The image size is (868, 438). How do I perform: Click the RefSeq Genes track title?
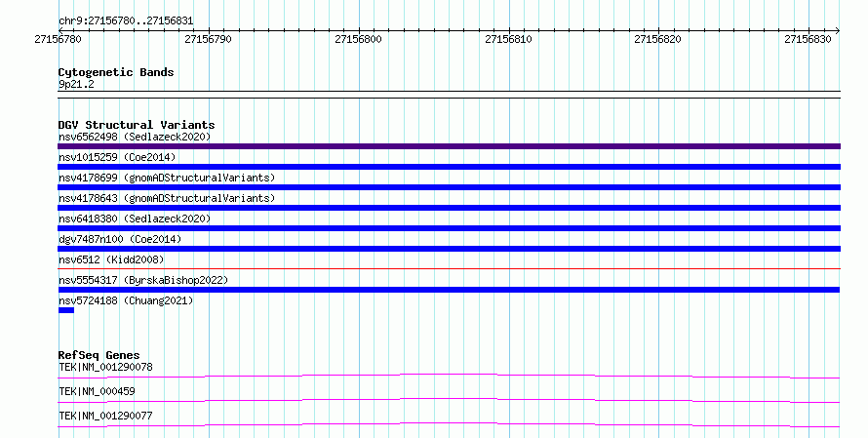click(99, 355)
